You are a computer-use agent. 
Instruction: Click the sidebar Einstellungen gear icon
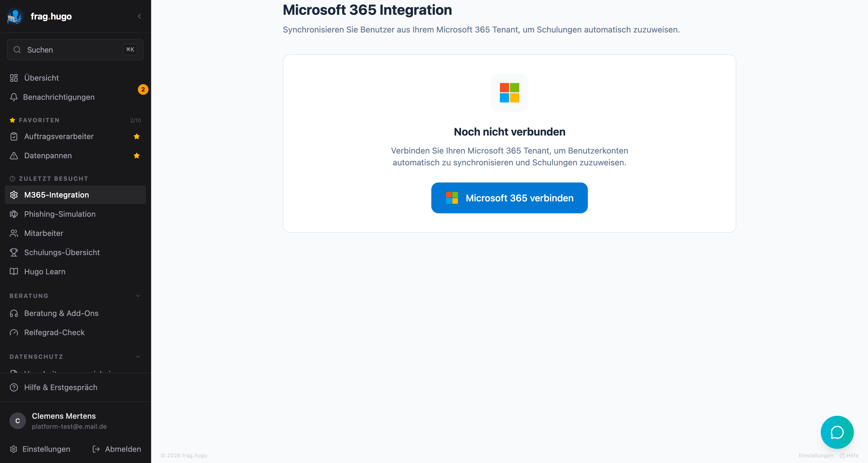click(14, 449)
